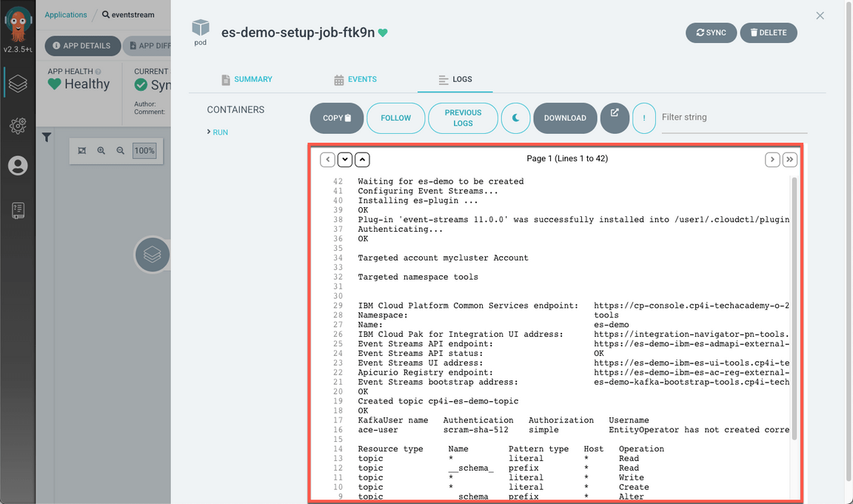Click the filter funnel icon
The width and height of the screenshot is (853, 504).
pos(47,138)
